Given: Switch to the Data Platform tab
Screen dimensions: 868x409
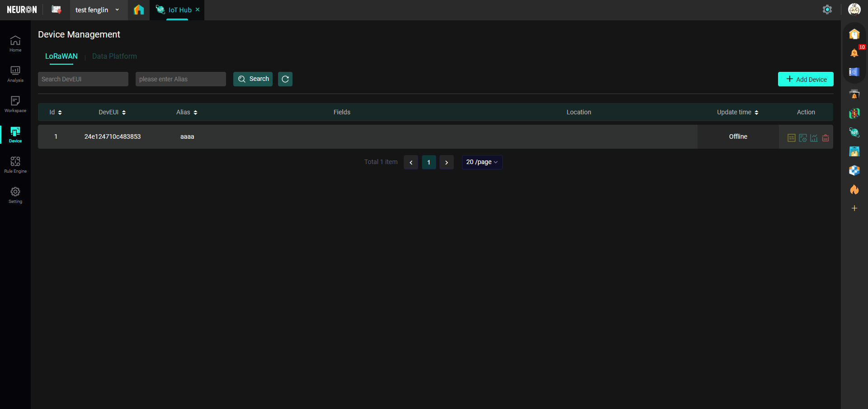Looking at the screenshot, I should [x=114, y=56].
